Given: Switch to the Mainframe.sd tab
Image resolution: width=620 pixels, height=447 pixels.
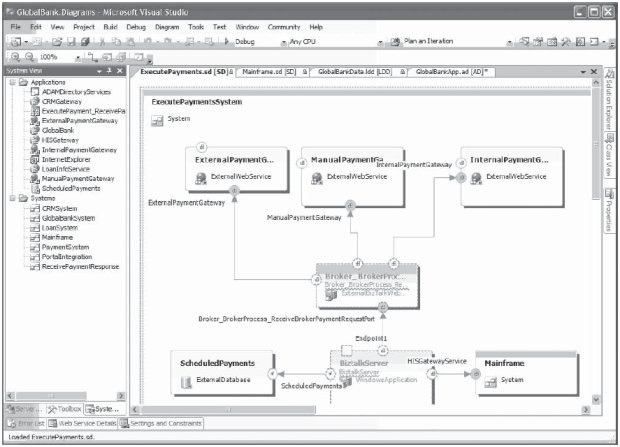Looking at the screenshot, I should (x=274, y=72).
